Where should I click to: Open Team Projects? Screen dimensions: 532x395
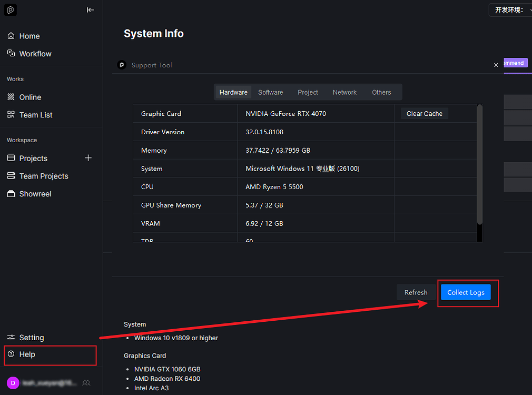click(44, 176)
